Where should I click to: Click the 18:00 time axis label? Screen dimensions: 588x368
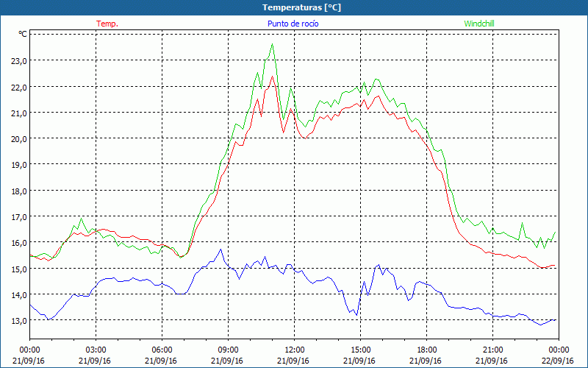(426, 350)
